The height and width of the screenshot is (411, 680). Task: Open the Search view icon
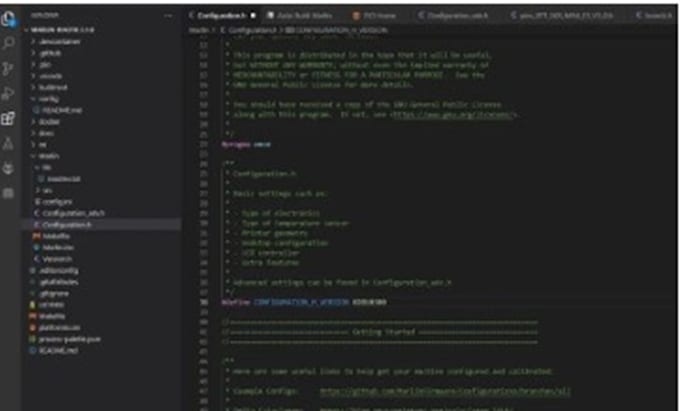coord(8,43)
